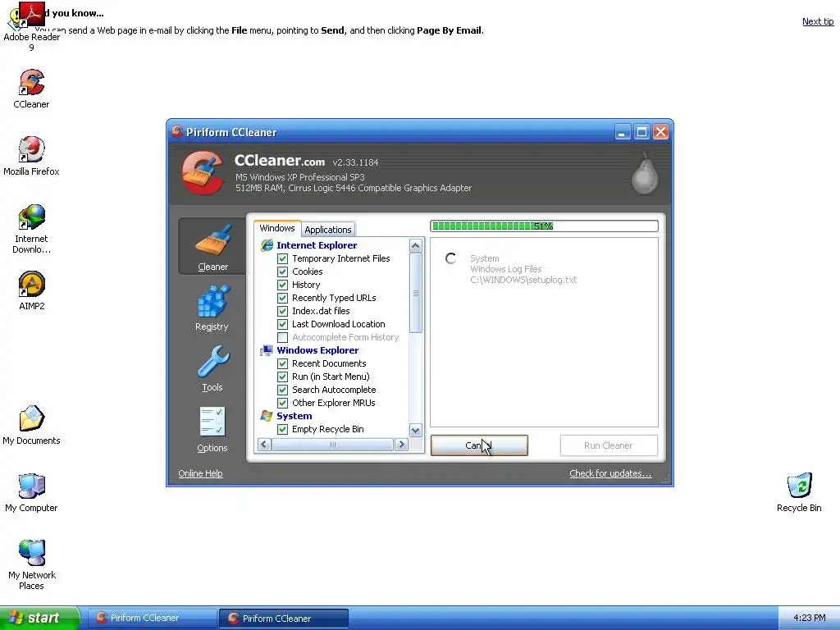The height and width of the screenshot is (630, 840).
Task: Uncheck the Cookies checkbox
Action: (282, 272)
